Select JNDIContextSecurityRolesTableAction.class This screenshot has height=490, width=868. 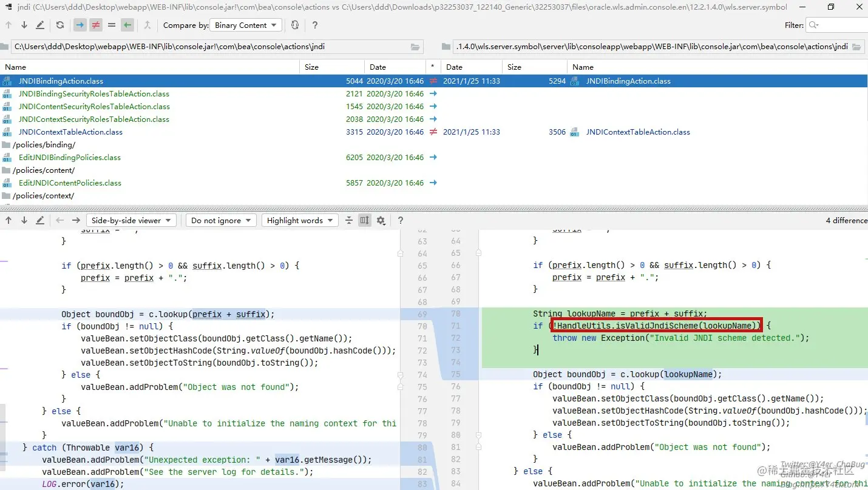tap(94, 119)
